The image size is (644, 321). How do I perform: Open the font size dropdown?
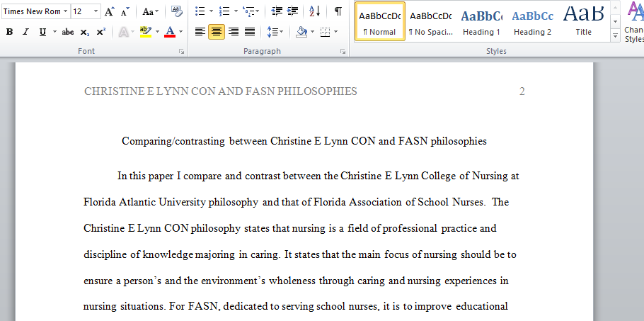click(x=96, y=11)
